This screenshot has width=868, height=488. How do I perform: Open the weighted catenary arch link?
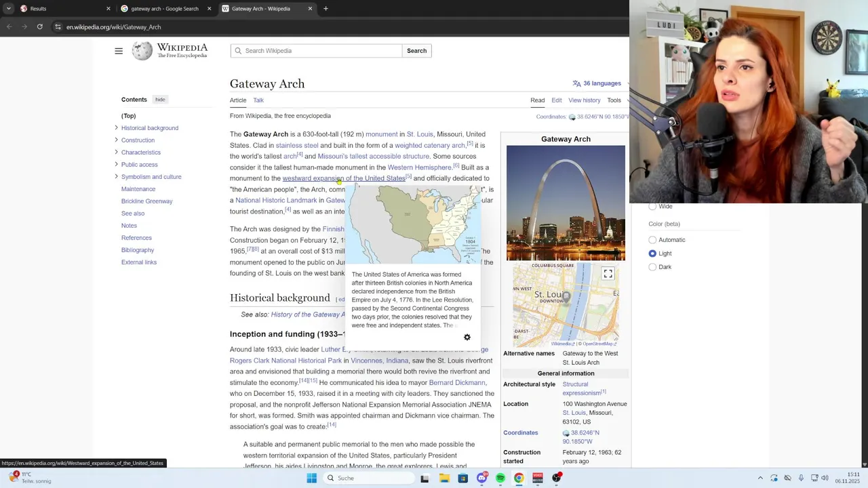click(x=430, y=145)
